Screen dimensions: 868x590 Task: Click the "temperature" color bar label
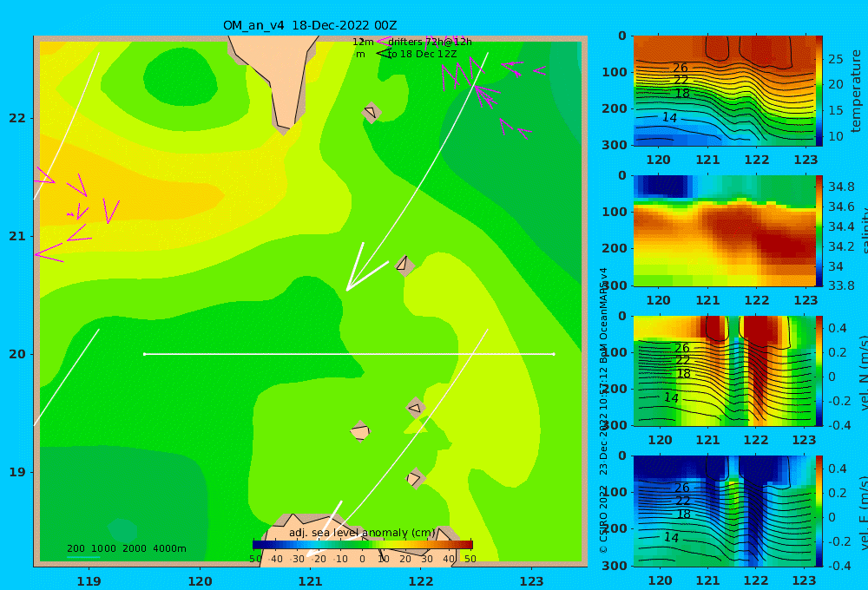[x=856, y=91]
